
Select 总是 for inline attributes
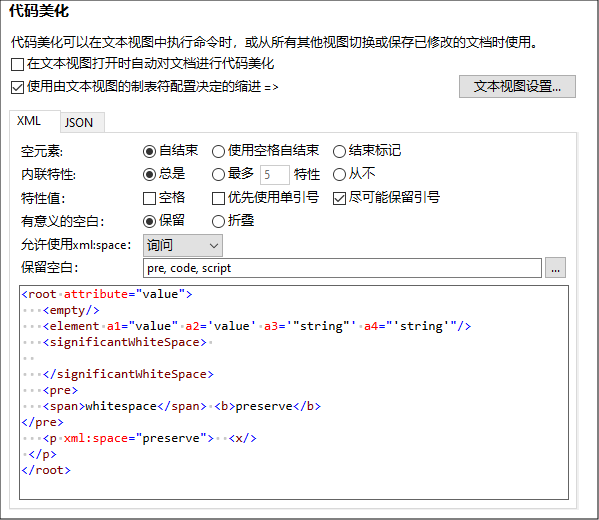[x=149, y=175]
